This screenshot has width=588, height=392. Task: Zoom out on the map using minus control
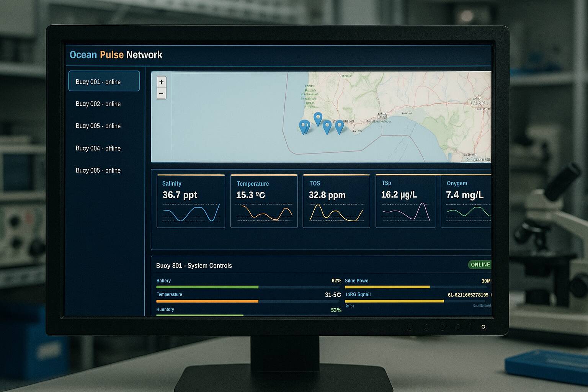(161, 93)
